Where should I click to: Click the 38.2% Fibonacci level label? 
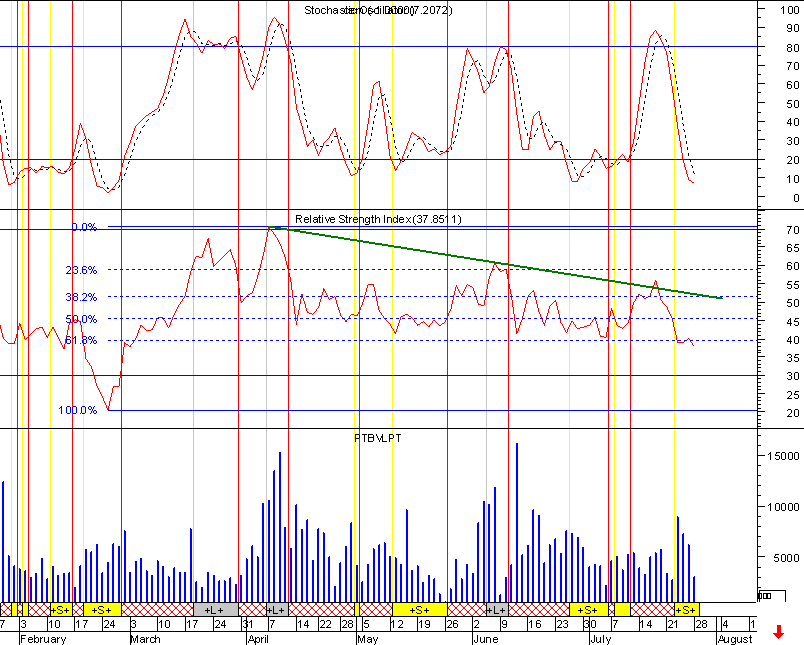click(81, 297)
